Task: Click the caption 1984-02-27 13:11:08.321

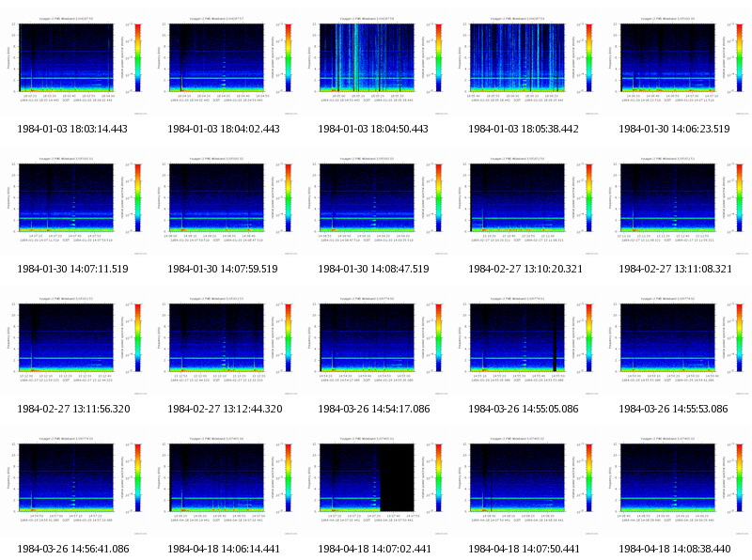Action: [x=676, y=269]
